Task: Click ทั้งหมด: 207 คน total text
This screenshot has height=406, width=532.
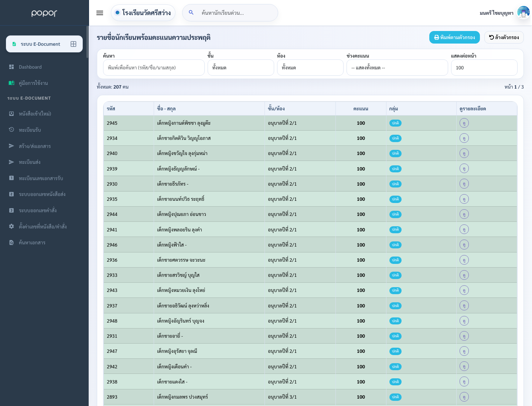Action: tap(113, 87)
